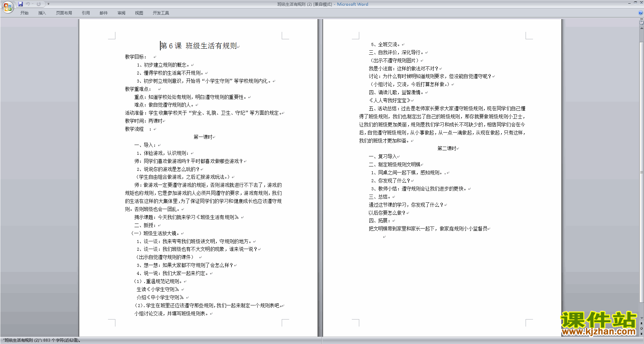Restore down the Word window
Image resolution: width=644 pixels, height=344 pixels.
coord(635,3)
